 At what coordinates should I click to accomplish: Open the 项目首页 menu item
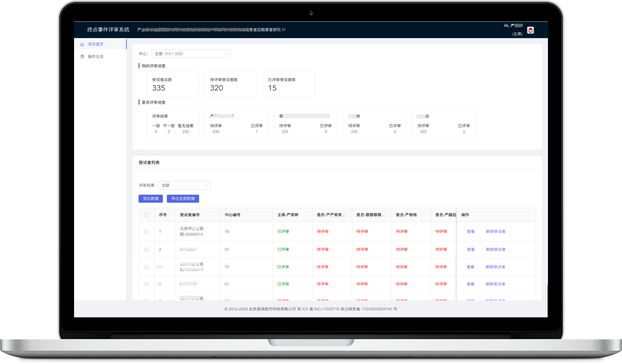96,44
